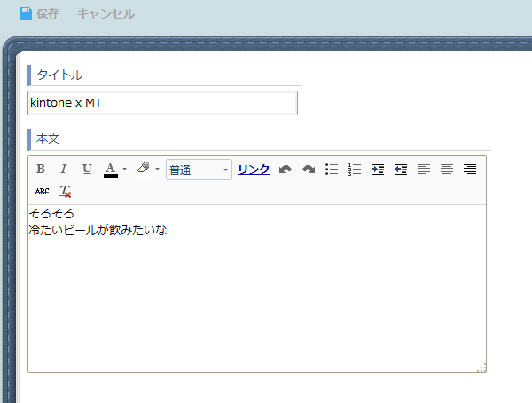The image size is (532, 403).
Task: Click the リンク link button
Action: [254, 170]
